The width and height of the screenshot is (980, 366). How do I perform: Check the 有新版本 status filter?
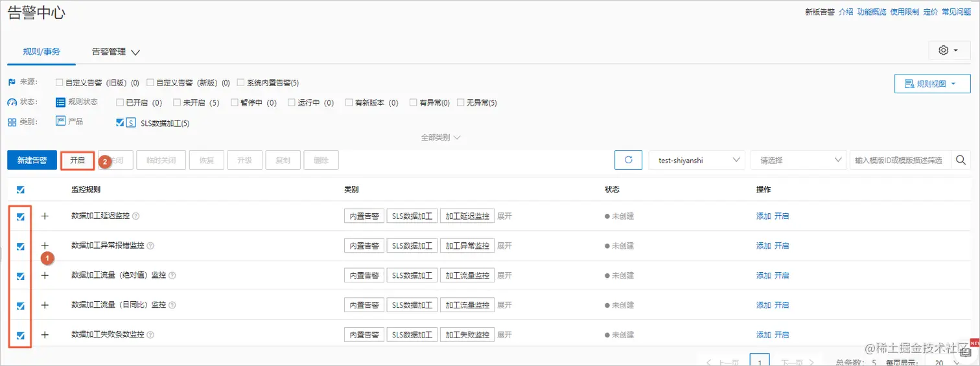(x=349, y=102)
